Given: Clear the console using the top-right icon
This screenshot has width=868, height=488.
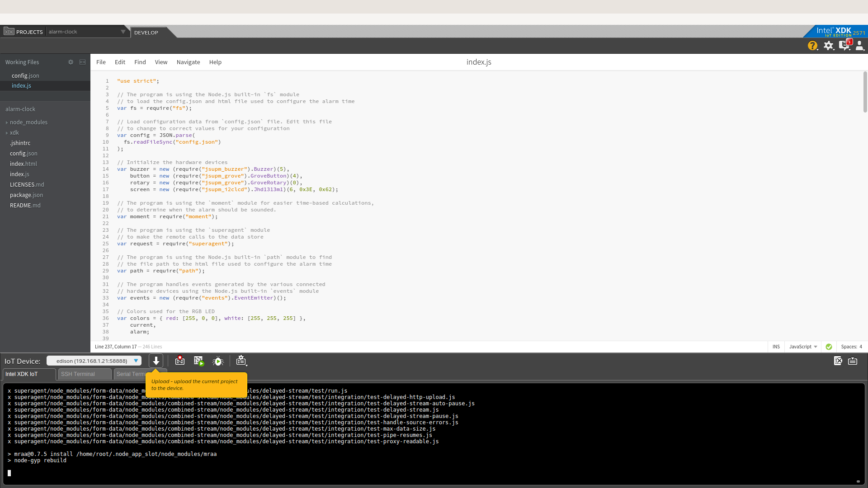Looking at the screenshot, I should [x=838, y=361].
